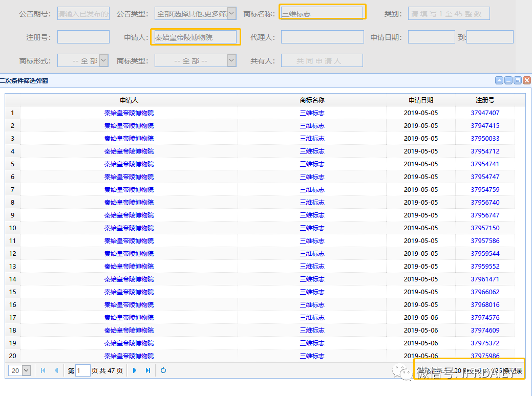Click the 公告期号 input field
Viewport: 532px width, 396px height.
pyautogui.click(x=83, y=14)
